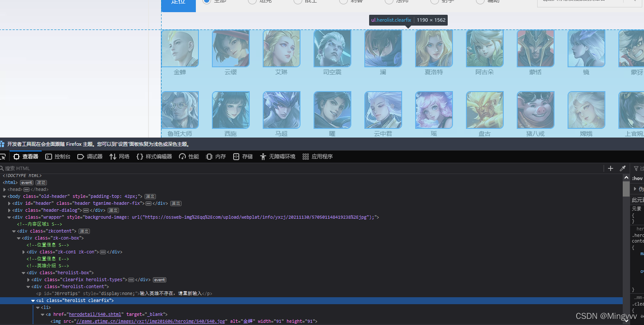Click the 云缨 hero portrait

(231, 48)
